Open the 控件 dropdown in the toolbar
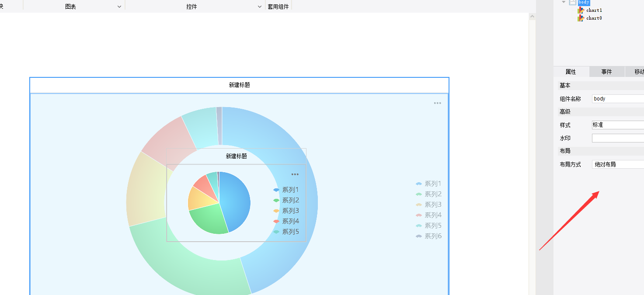Viewport: 644px width, 295px height. pos(259,7)
